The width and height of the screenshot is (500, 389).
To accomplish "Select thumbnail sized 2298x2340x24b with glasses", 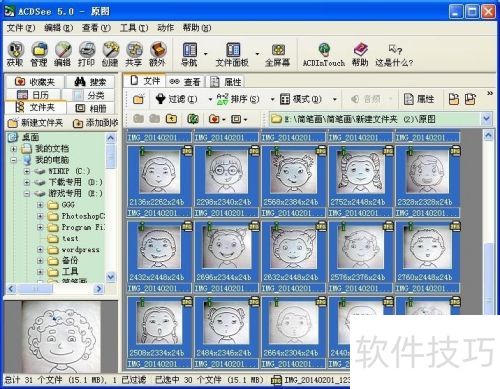I will (x=226, y=177).
